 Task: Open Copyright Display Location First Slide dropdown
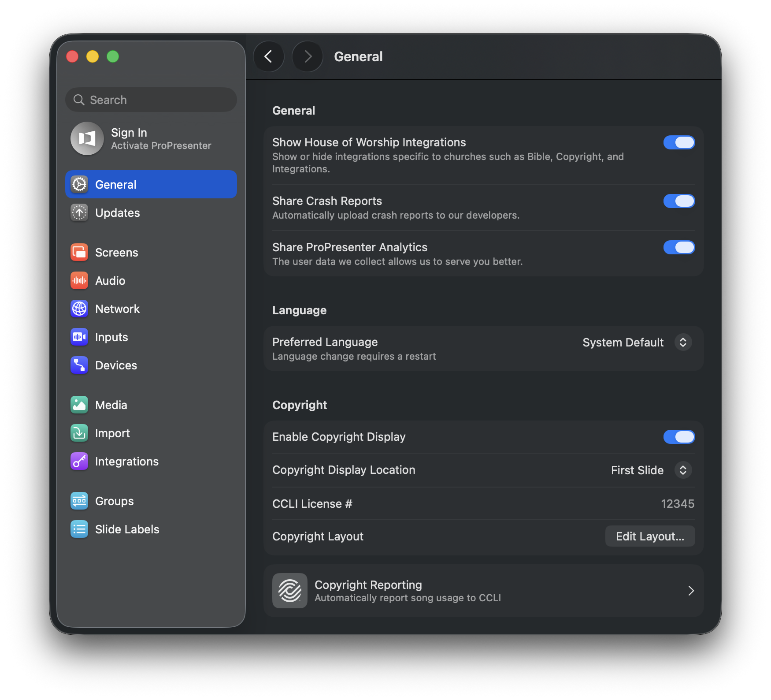[x=651, y=470]
